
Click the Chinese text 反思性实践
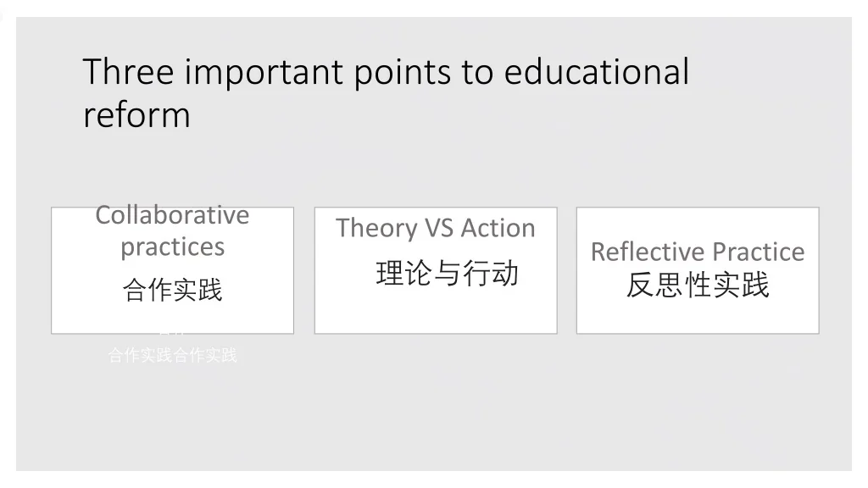coord(698,285)
